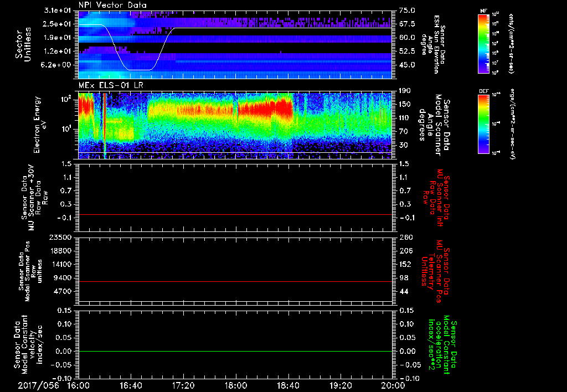Click the 45.0 elevation tick label

407,65
